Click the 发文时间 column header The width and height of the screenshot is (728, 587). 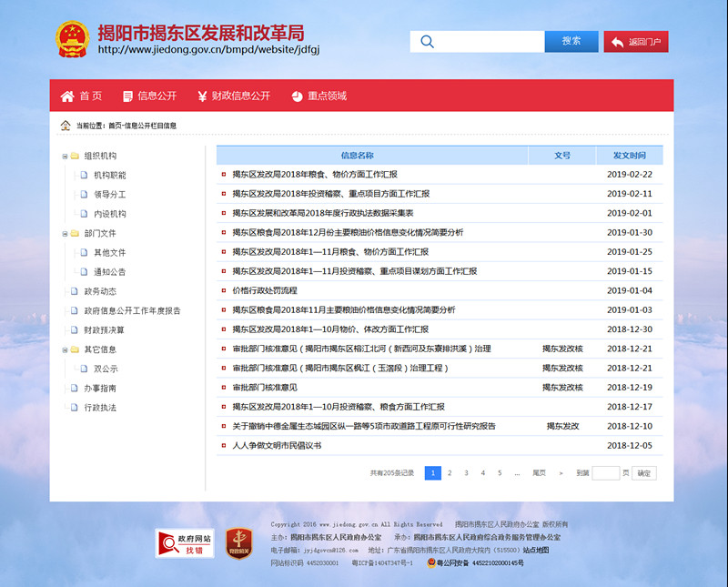(630, 156)
